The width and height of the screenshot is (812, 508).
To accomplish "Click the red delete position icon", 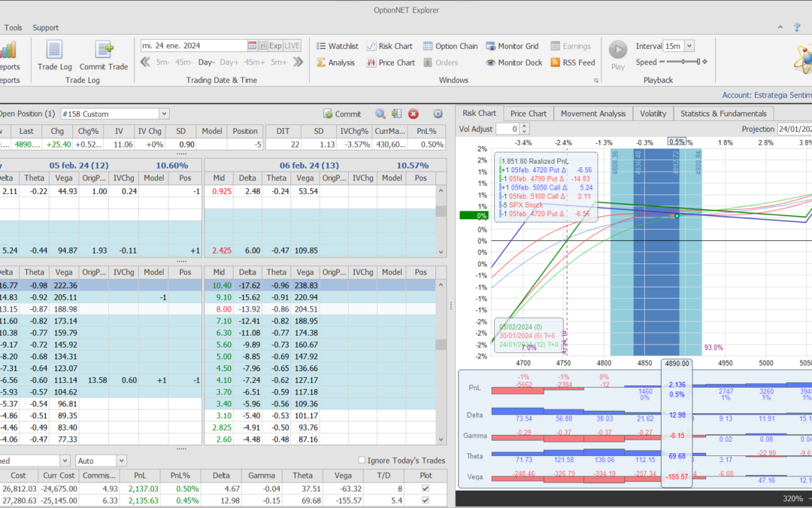I will pyautogui.click(x=414, y=114).
